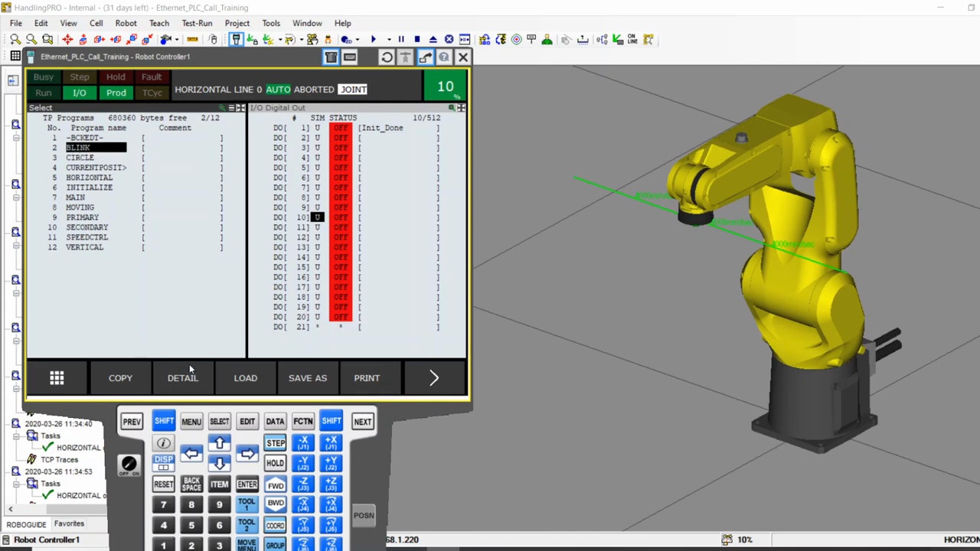Click the grid TYPE icon on pendant screen
Image resolution: width=980 pixels, height=551 pixels.
[57, 377]
